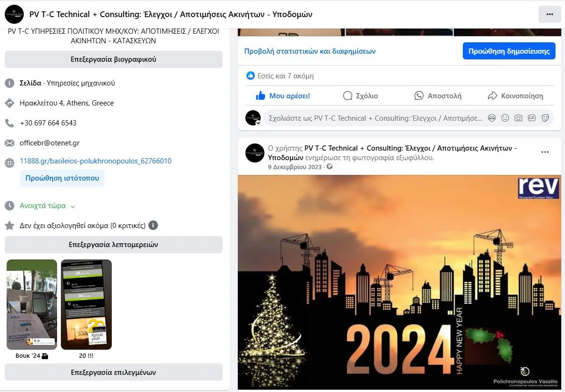The width and height of the screenshot is (565, 392).
Task: Click the like reaction count icon
Action: coord(251,76)
